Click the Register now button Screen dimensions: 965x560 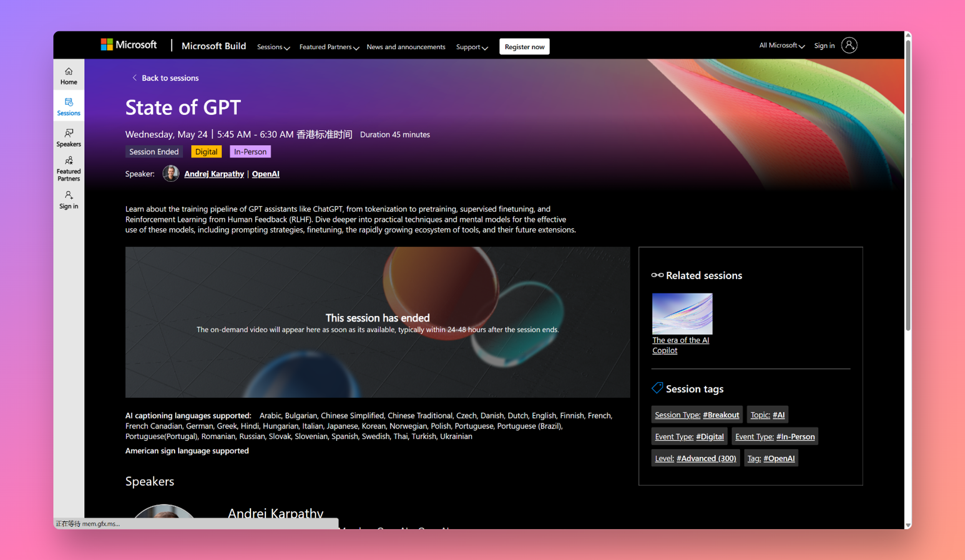[524, 47]
